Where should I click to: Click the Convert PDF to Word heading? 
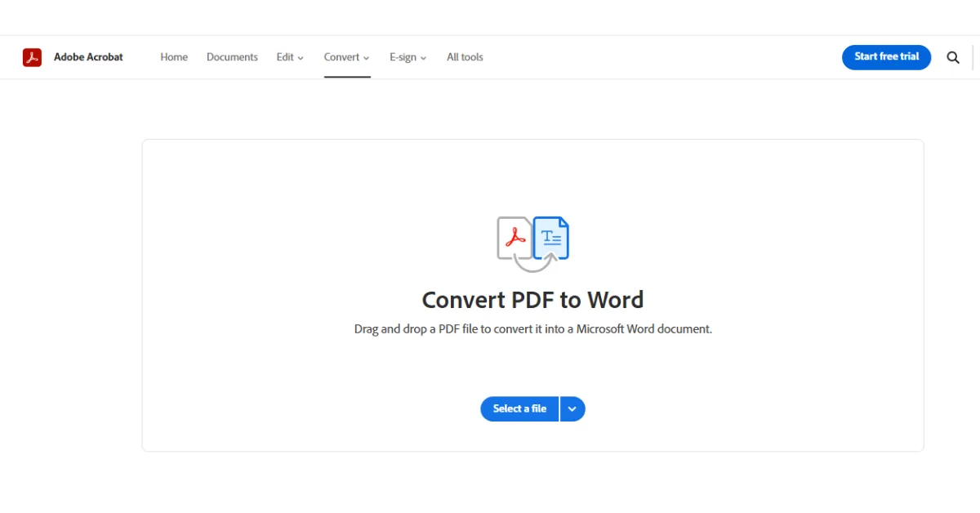point(532,300)
